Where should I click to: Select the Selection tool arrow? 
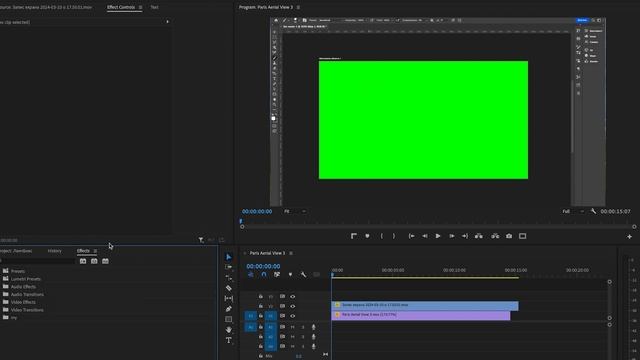click(229, 257)
